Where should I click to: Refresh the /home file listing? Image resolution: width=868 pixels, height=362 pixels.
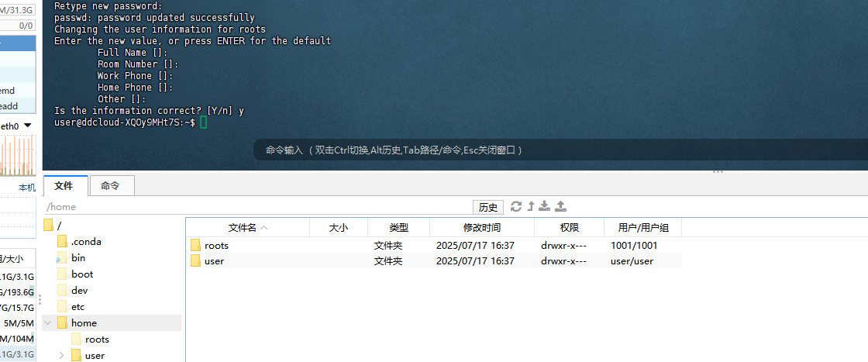tap(516, 206)
